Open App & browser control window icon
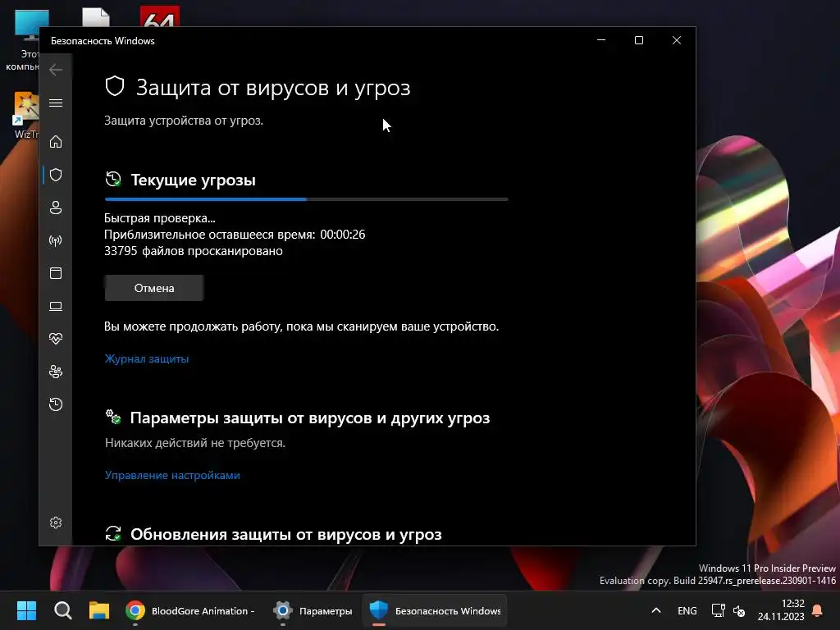 (56, 273)
